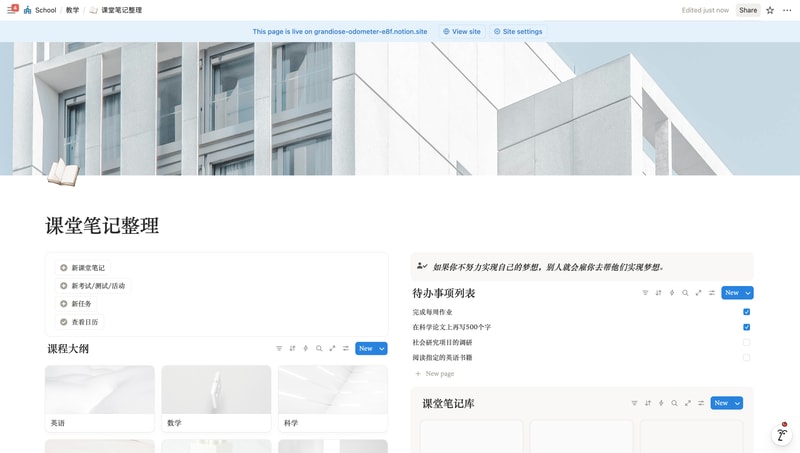Open the grandiose-odometer-e8f.notion.site link
The width and height of the screenshot is (800, 453).
[370, 32]
